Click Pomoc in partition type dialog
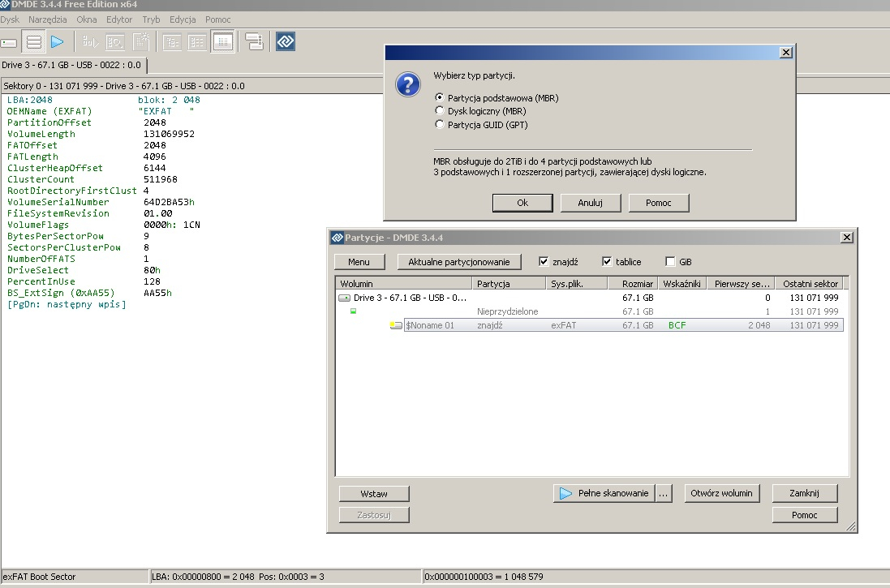The width and height of the screenshot is (890, 588). (x=659, y=203)
